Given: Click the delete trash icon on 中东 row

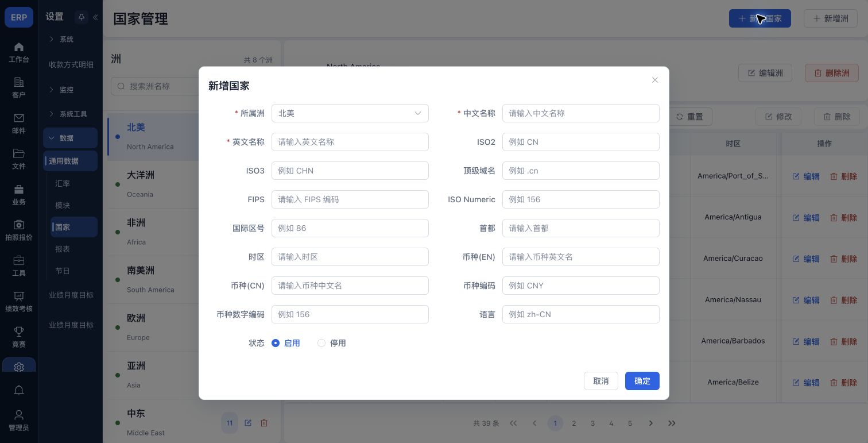Looking at the screenshot, I should click(264, 423).
